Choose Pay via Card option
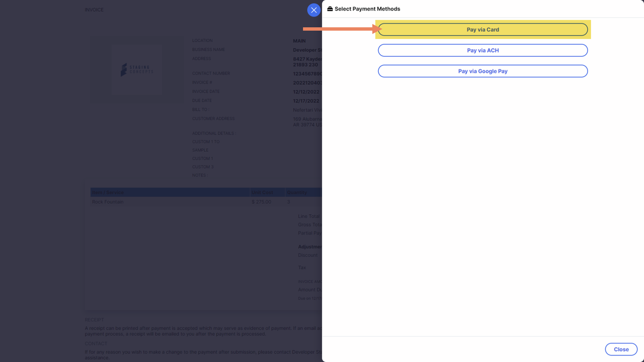This screenshot has width=644, height=362. tap(483, 30)
